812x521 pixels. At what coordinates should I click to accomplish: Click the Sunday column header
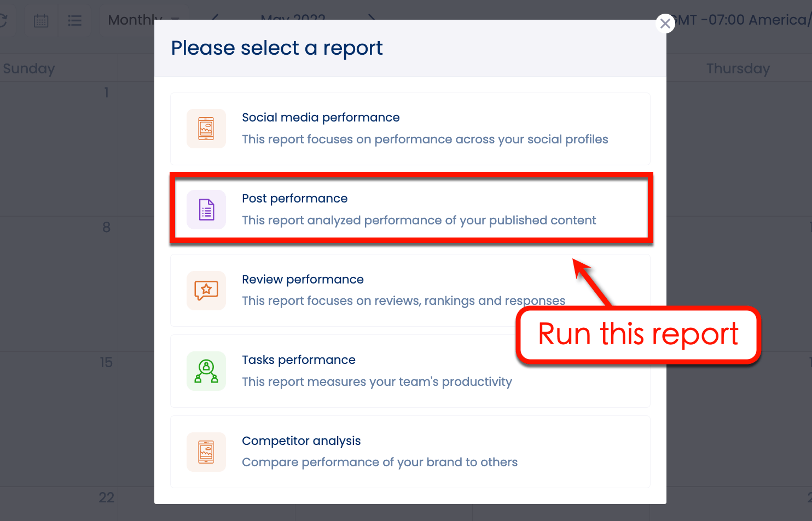29,68
